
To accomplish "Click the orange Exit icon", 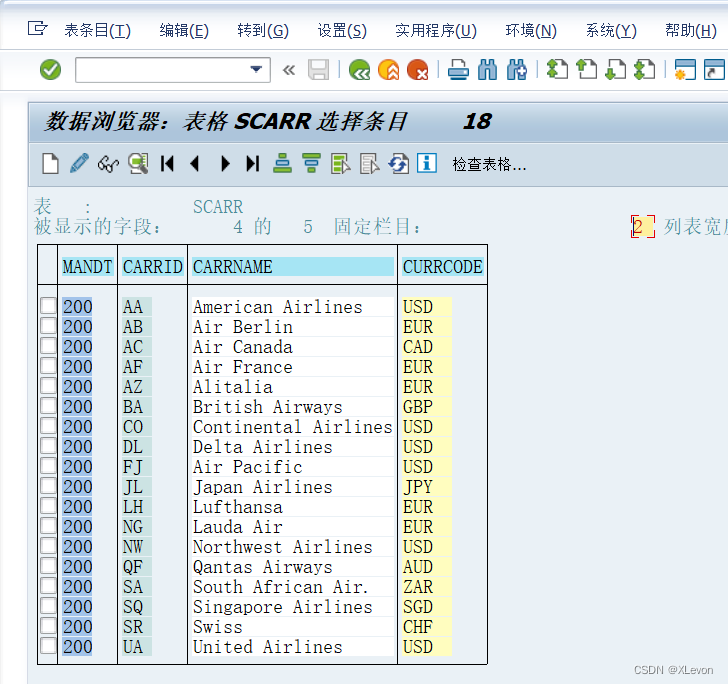I will tap(389, 70).
